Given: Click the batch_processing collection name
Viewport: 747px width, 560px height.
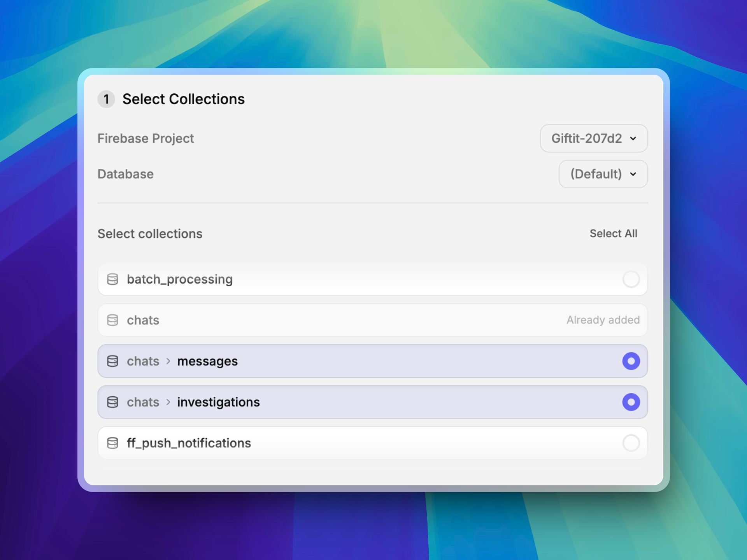Looking at the screenshot, I should tap(180, 279).
